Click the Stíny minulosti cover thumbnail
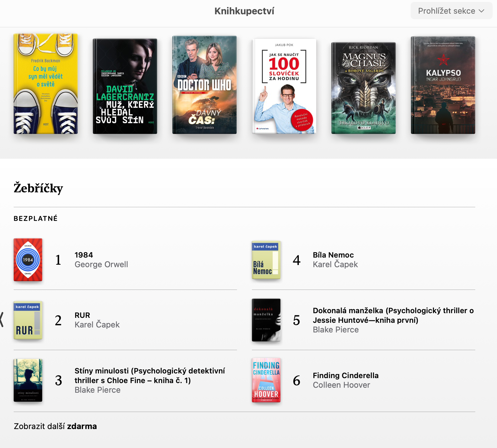 [28, 380]
